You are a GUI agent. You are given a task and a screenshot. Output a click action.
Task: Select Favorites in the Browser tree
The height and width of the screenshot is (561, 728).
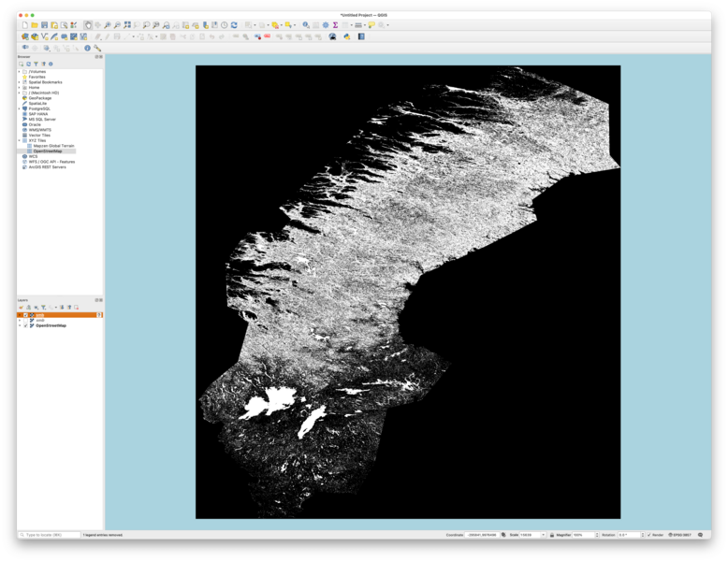(x=36, y=77)
